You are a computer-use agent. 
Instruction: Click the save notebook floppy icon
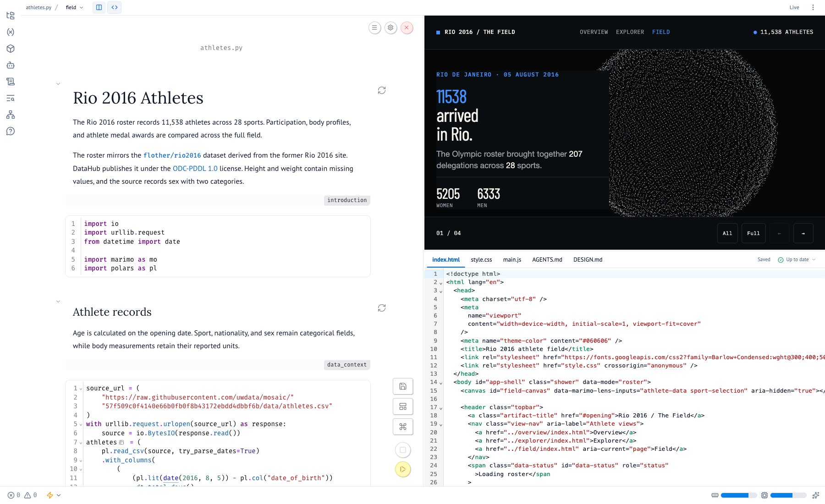pos(403,386)
